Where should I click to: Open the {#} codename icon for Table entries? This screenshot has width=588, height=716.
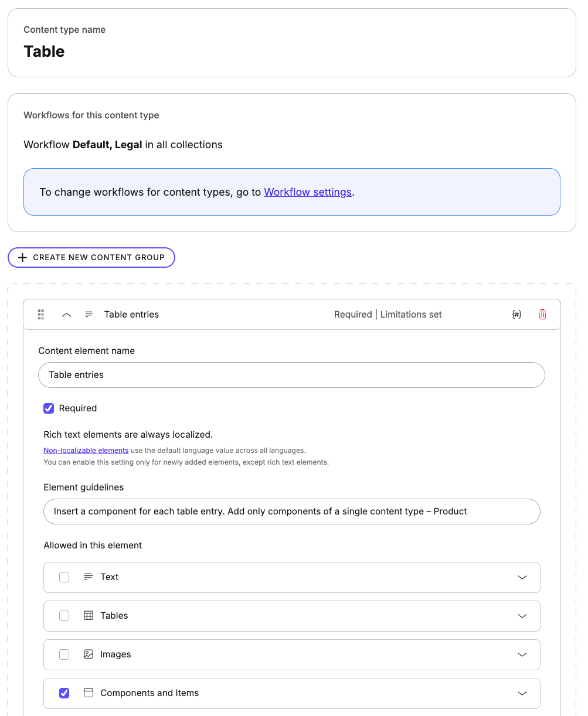point(516,314)
